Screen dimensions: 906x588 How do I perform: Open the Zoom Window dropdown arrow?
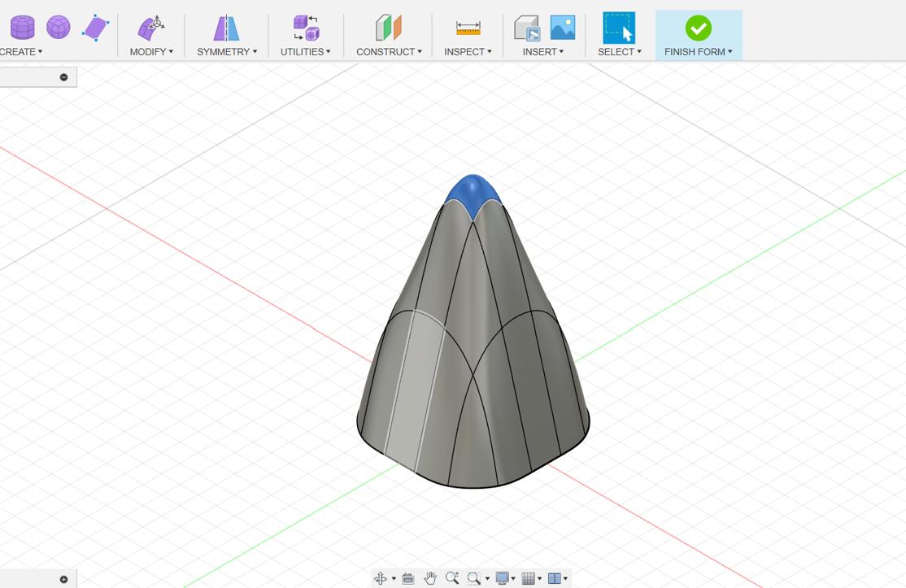coord(487,579)
